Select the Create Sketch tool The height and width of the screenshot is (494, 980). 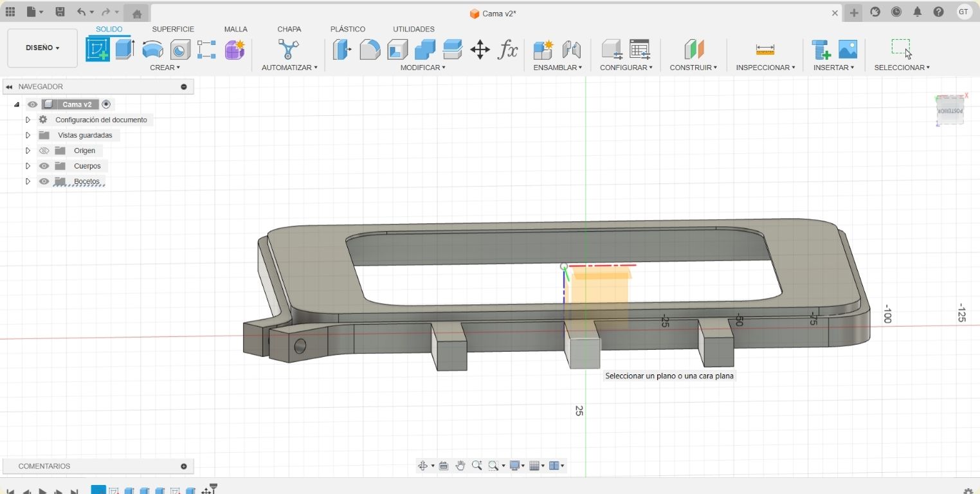98,50
